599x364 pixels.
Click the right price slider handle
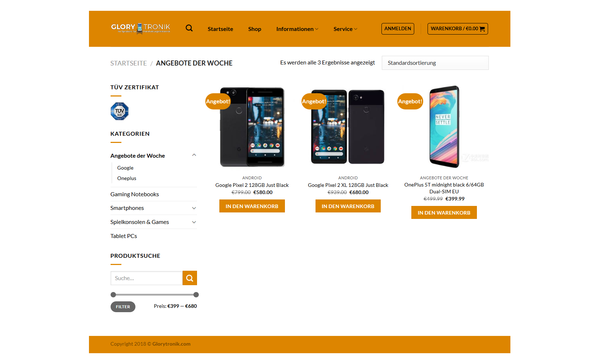coord(196,295)
